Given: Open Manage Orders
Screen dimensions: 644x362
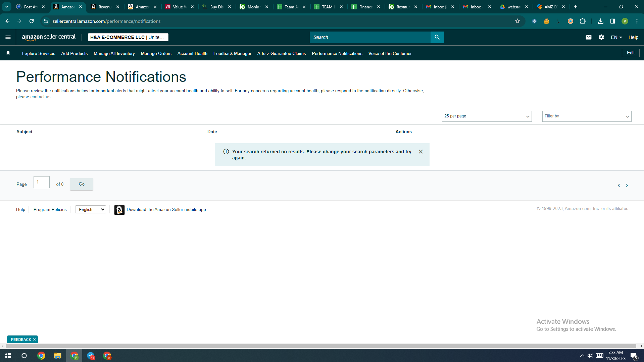Looking at the screenshot, I should click(156, 53).
